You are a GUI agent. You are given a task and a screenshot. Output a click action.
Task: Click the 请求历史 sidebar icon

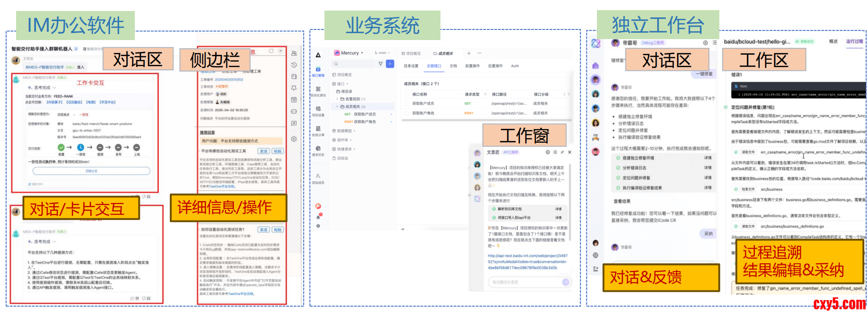[318, 151]
